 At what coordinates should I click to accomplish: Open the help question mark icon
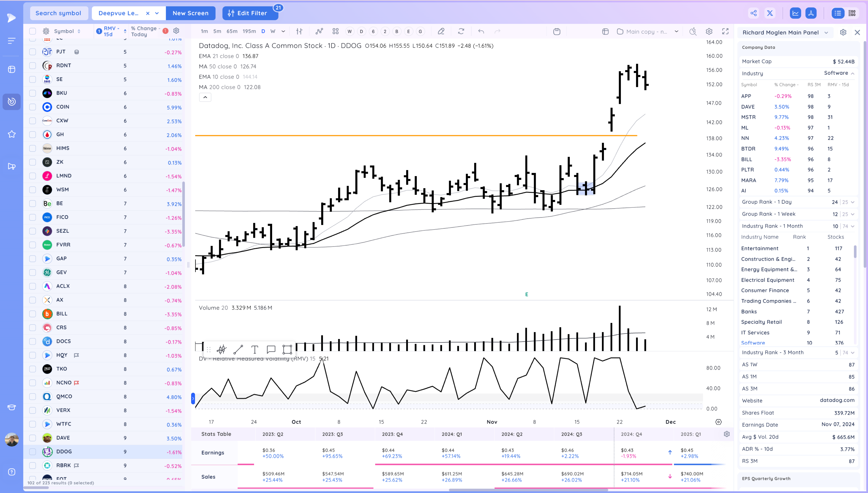12,472
